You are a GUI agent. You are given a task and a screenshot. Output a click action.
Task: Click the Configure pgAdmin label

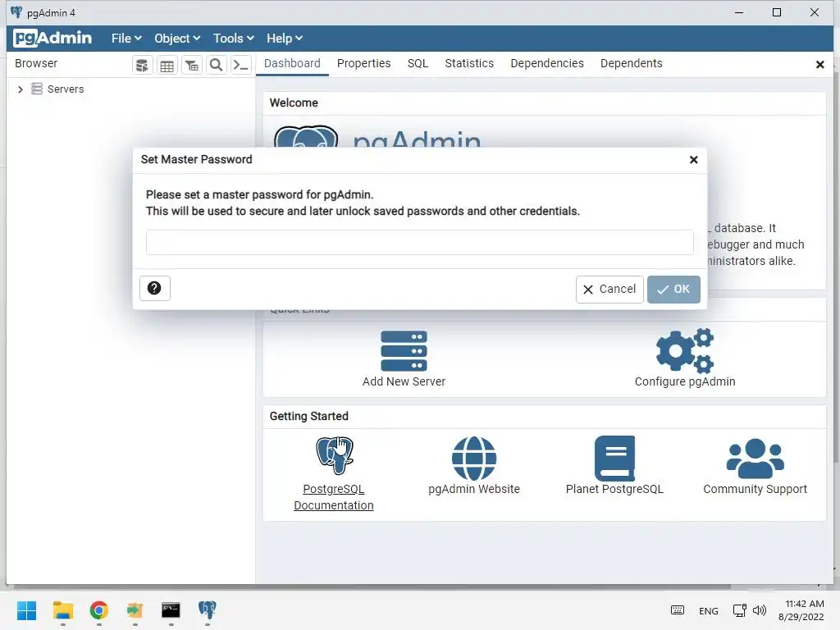(x=685, y=381)
